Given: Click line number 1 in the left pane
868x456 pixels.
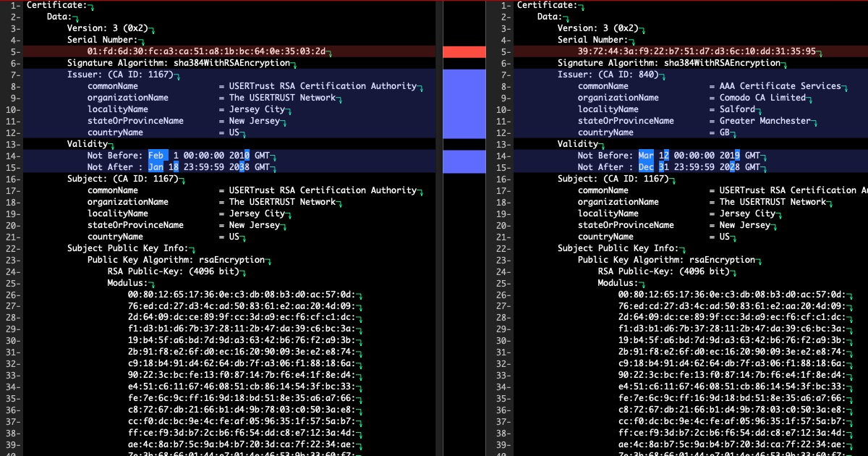Looking at the screenshot, I should pyautogui.click(x=14, y=5).
